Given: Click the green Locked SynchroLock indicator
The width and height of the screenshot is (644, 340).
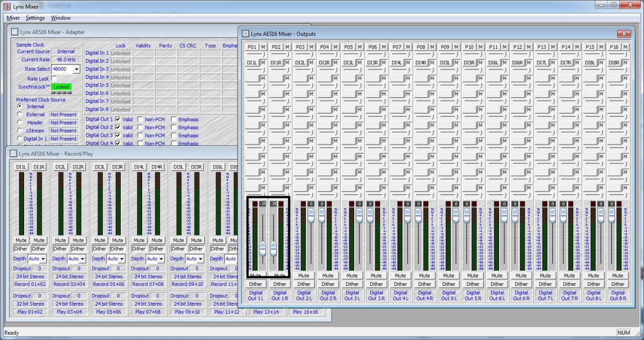Looking at the screenshot, I should (61, 87).
